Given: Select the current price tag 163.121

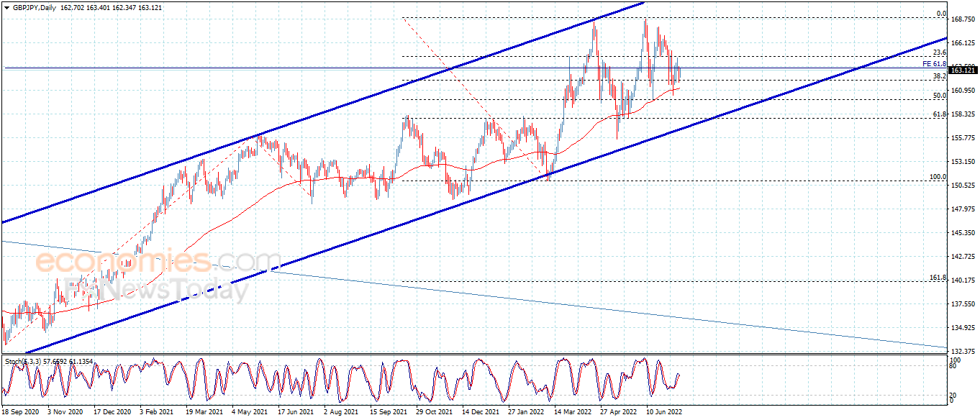Looking at the screenshot, I should 963,70.
